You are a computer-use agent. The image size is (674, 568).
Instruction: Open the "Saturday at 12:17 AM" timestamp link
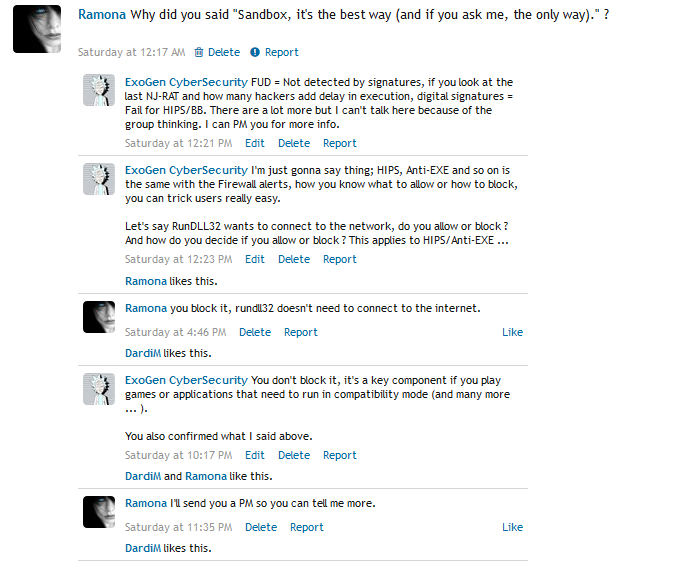pos(131,52)
